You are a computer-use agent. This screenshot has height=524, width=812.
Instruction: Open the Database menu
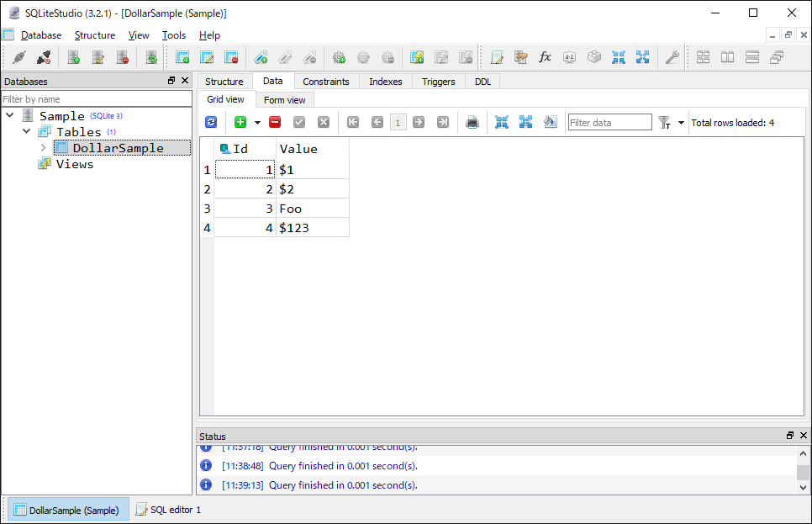click(x=41, y=35)
